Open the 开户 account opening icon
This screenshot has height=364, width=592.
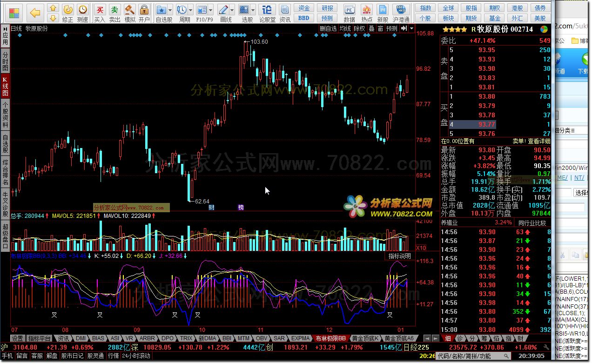pos(144,13)
